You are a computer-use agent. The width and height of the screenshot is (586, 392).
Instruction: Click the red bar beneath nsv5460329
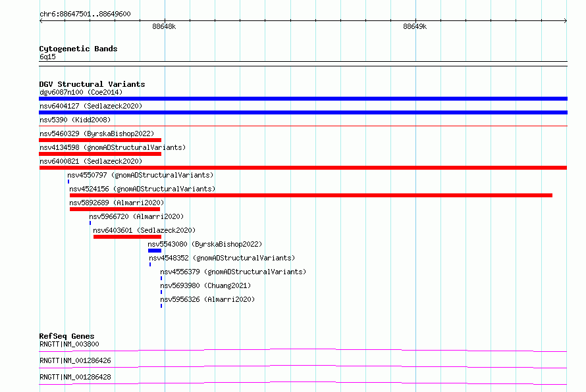coord(100,140)
